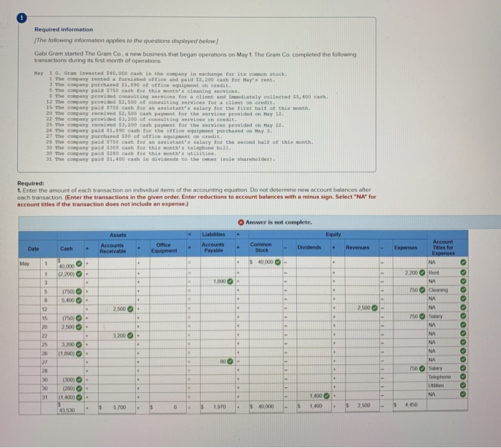Click green check next to Cleaning title
501x448 pixels.
click(463, 290)
